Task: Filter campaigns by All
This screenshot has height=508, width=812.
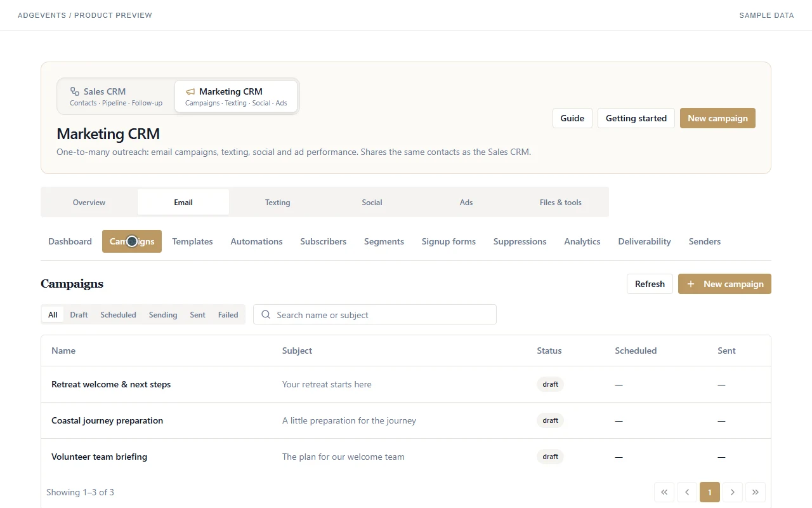Action: point(53,314)
